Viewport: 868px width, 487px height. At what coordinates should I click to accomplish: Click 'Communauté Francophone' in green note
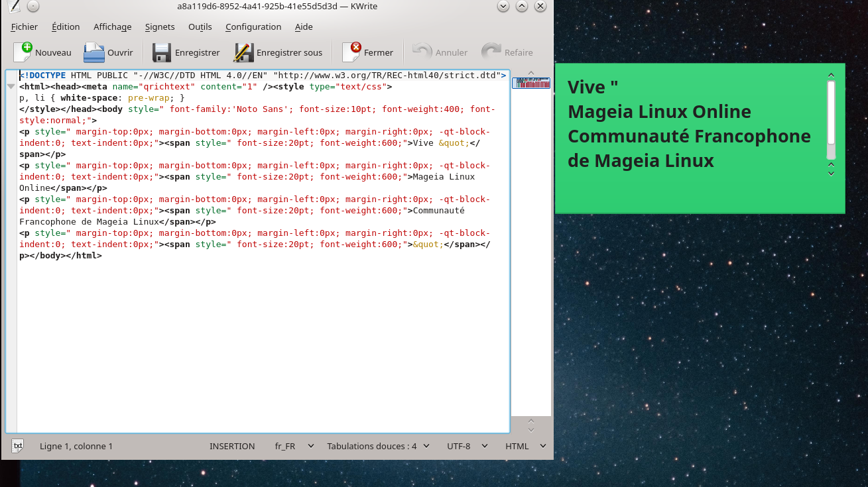(x=689, y=136)
